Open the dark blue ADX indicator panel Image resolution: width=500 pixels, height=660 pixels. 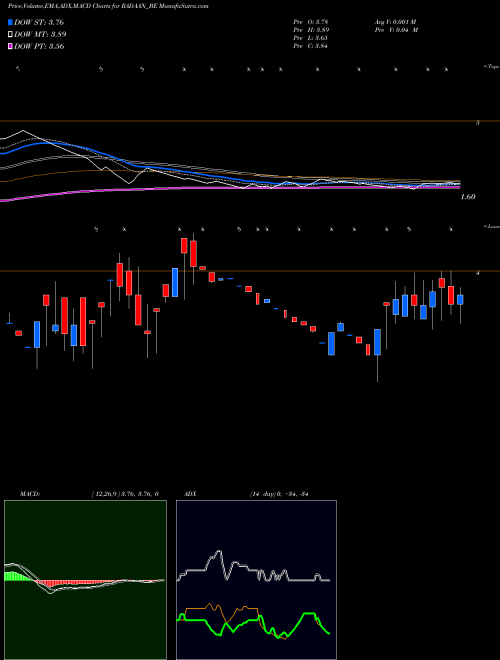click(256, 580)
